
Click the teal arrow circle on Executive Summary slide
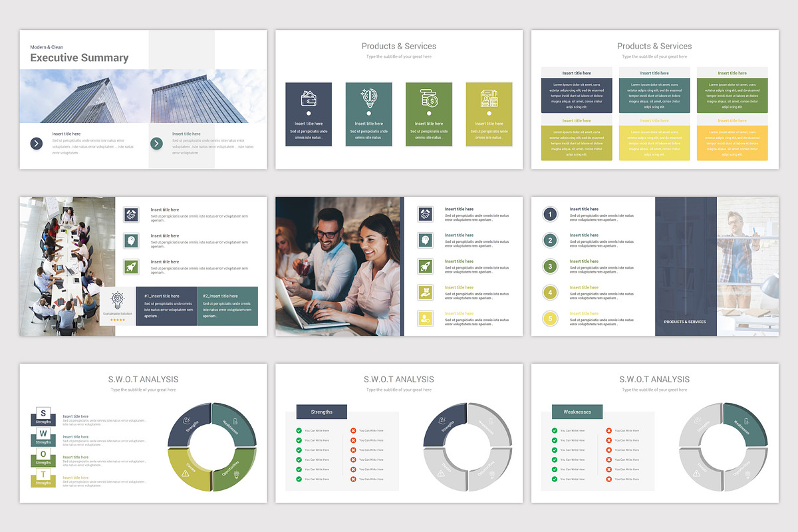click(x=156, y=143)
